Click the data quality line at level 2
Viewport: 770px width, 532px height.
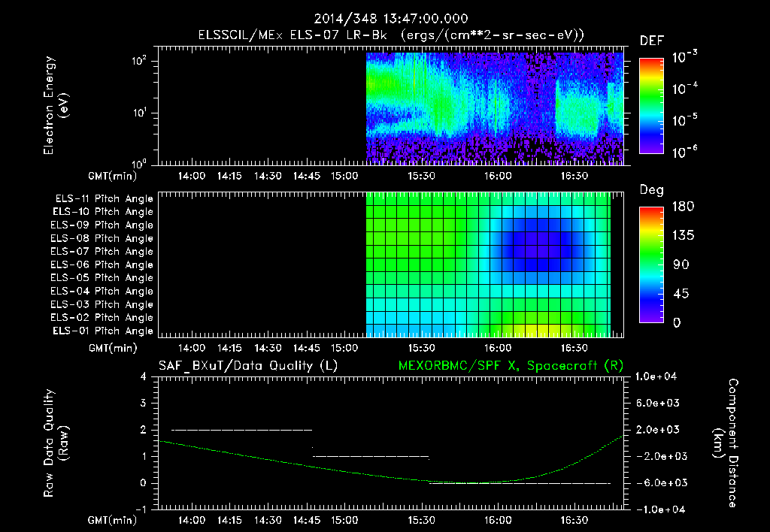(x=241, y=430)
